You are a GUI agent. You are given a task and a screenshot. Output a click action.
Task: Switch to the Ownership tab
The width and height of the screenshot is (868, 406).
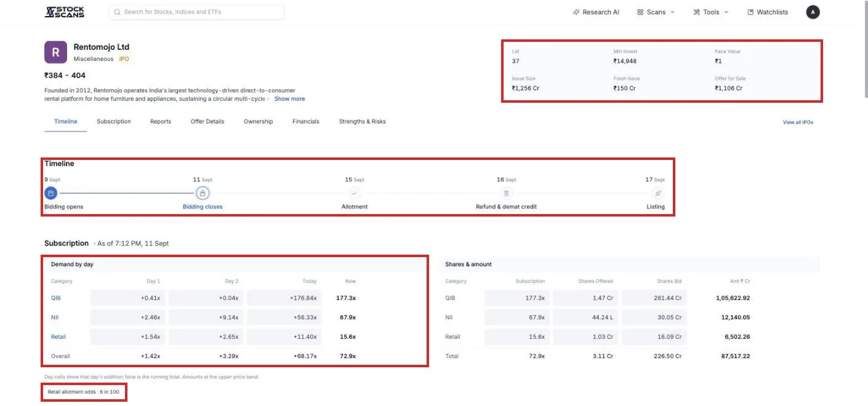pyautogui.click(x=258, y=121)
